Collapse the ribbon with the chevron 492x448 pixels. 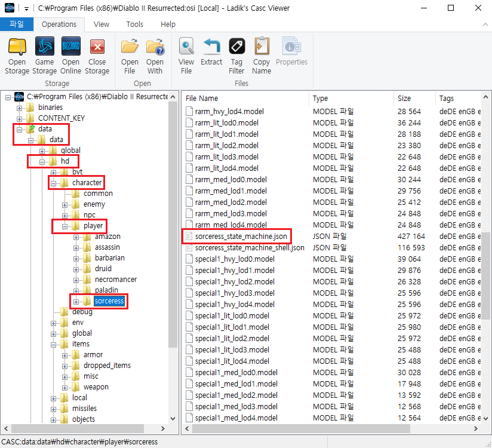(x=485, y=24)
